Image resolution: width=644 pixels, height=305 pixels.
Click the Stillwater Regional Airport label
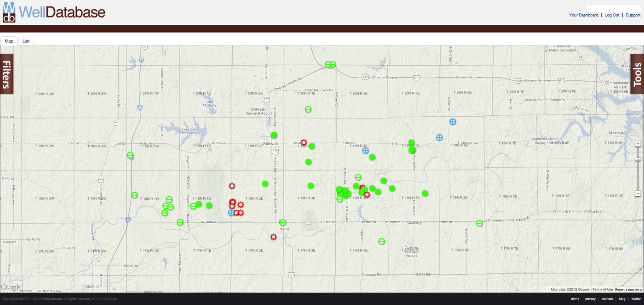[259, 112]
